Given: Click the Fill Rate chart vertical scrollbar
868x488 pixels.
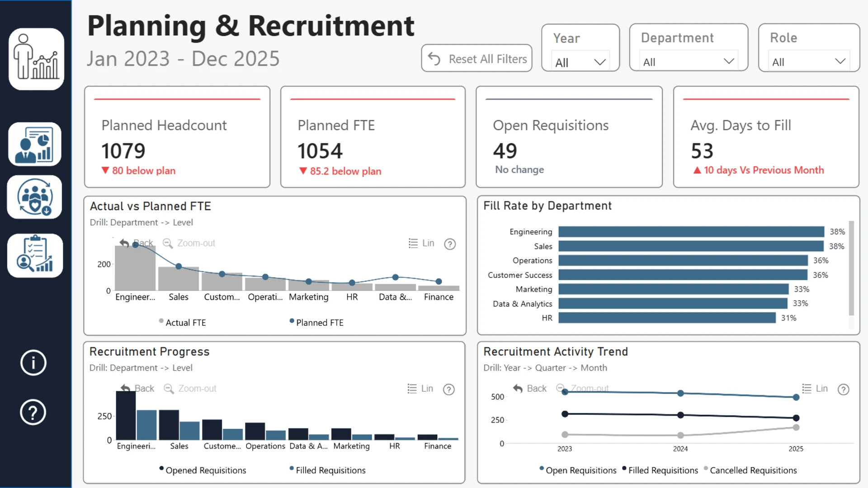Looking at the screenshot, I should (x=851, y=268).
